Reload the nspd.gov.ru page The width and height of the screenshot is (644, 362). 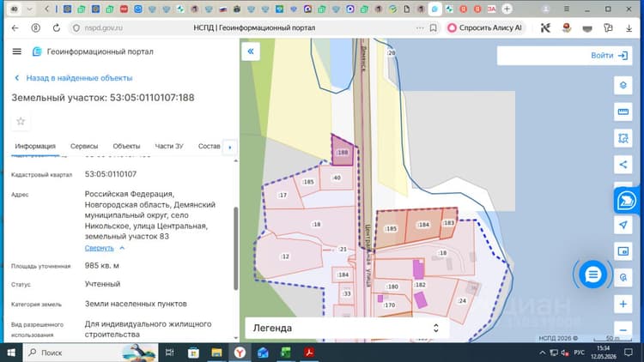pos(57,28)
